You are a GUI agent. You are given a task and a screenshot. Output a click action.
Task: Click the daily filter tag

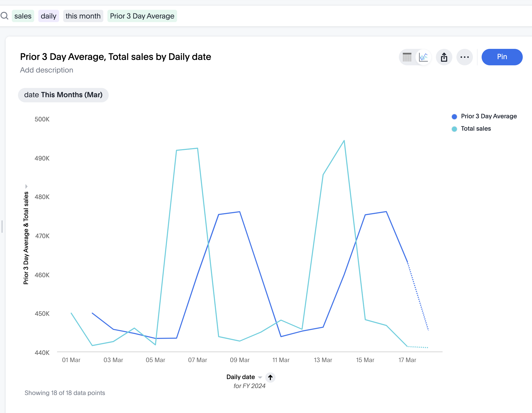[49, 16]
